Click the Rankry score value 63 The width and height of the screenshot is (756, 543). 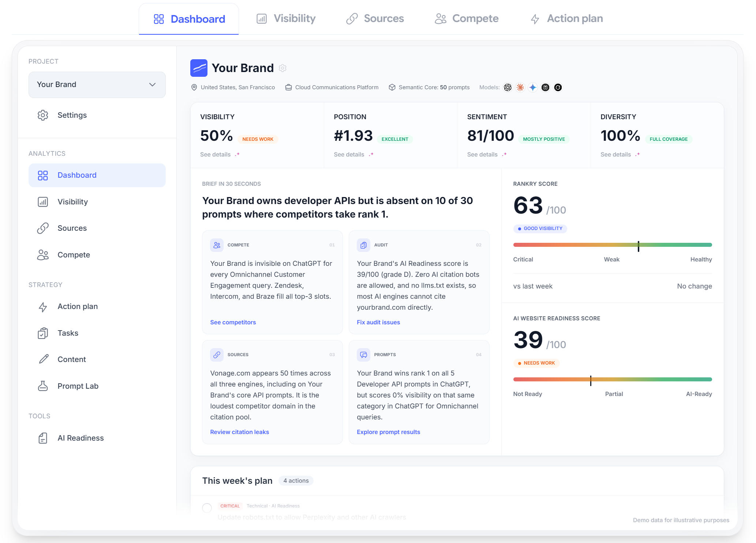coord(528,205)
